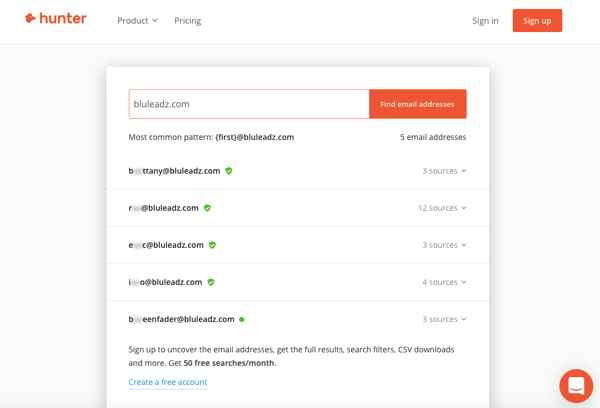Open the chat support bubble
The width and height of the screenshot is (600, 408).
[x=576, y=386]
